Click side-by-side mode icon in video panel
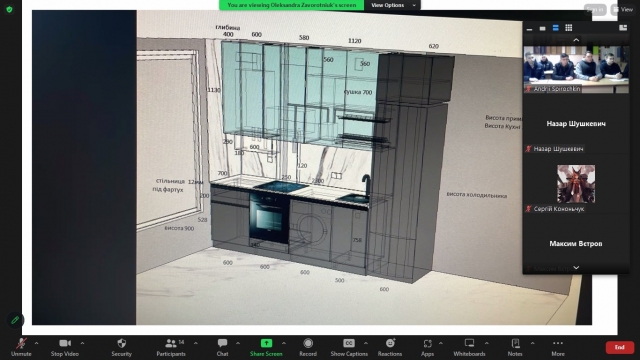Screen dimensions: 640x360 point(623,28)
